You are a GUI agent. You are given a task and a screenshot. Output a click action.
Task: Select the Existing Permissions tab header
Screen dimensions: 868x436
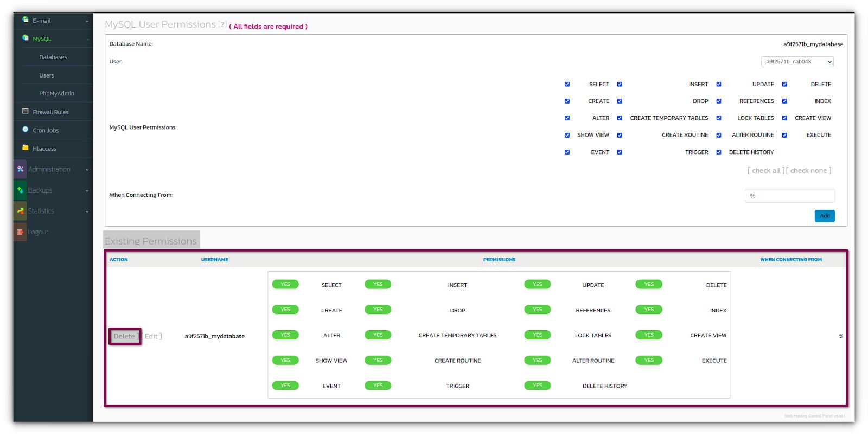(151, 241)
